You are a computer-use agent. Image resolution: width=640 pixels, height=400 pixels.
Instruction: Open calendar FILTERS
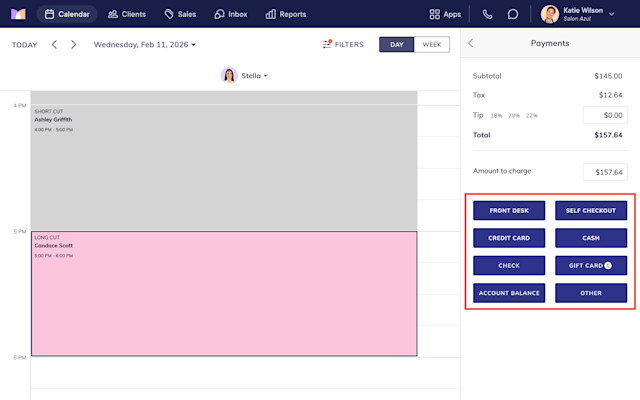coord(343,44)
